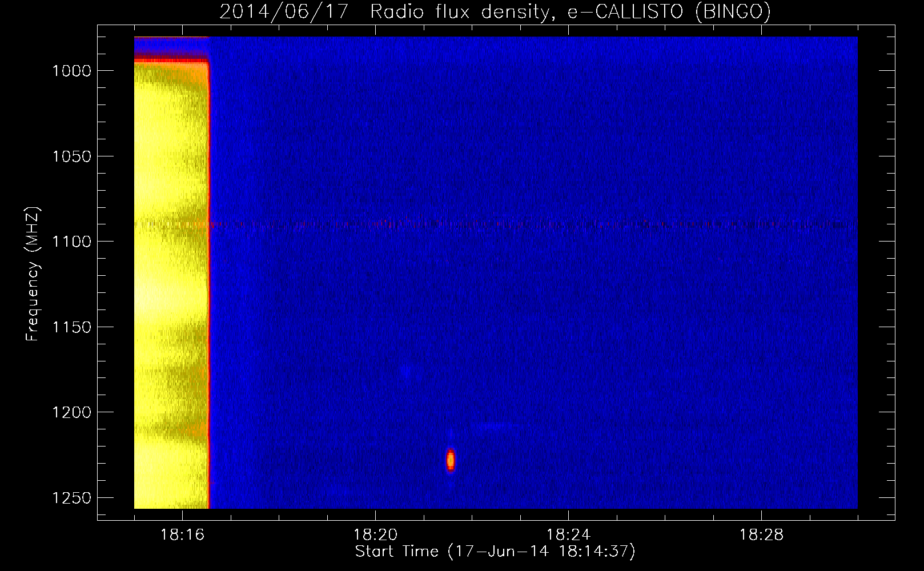
Task: Click the "Frequency (MHZ)" axis label
Action: coord(33,274)
